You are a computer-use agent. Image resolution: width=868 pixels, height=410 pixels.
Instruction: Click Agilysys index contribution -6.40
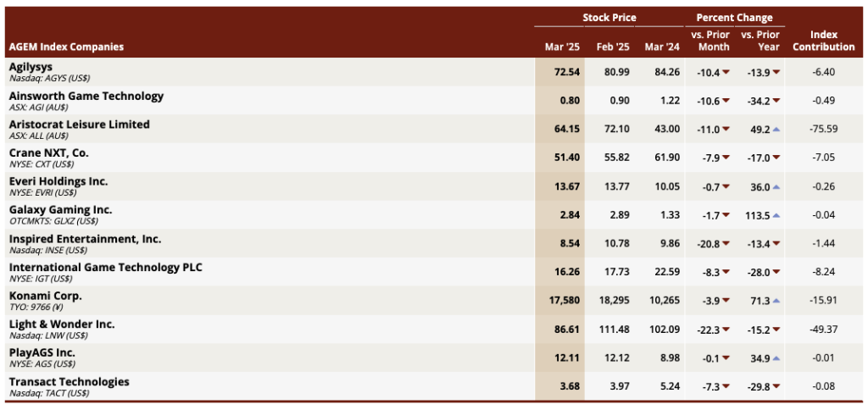(x=823, y=72)
